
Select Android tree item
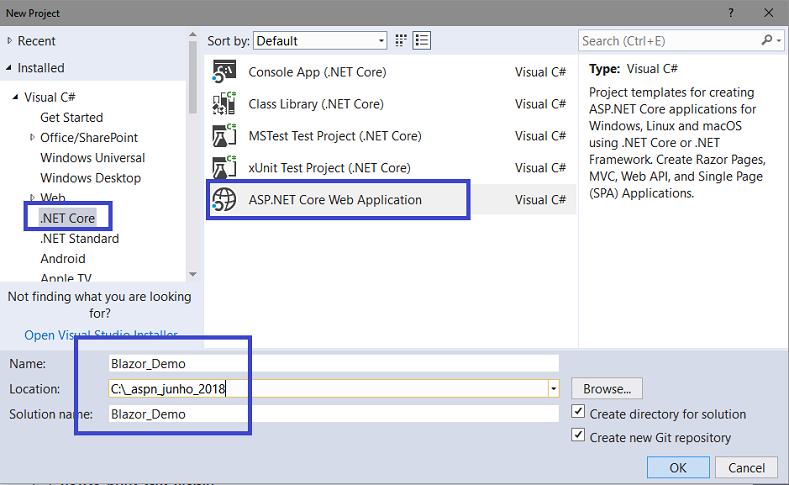[x=63, y=258]
